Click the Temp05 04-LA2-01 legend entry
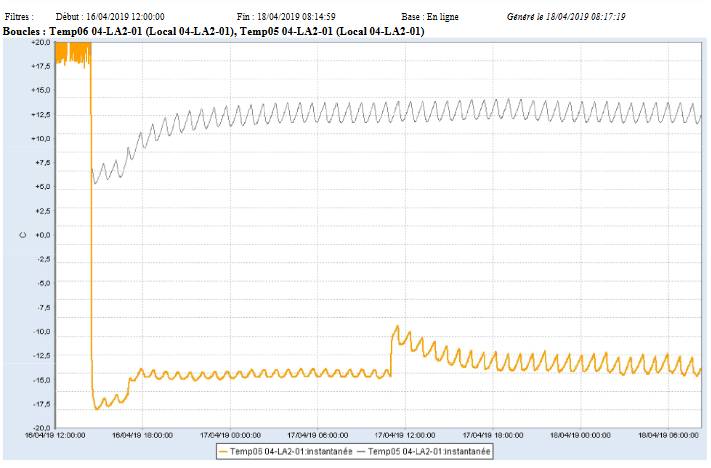Image resolution: width=711 pixels, height=468 pixels. click(424, 451)
